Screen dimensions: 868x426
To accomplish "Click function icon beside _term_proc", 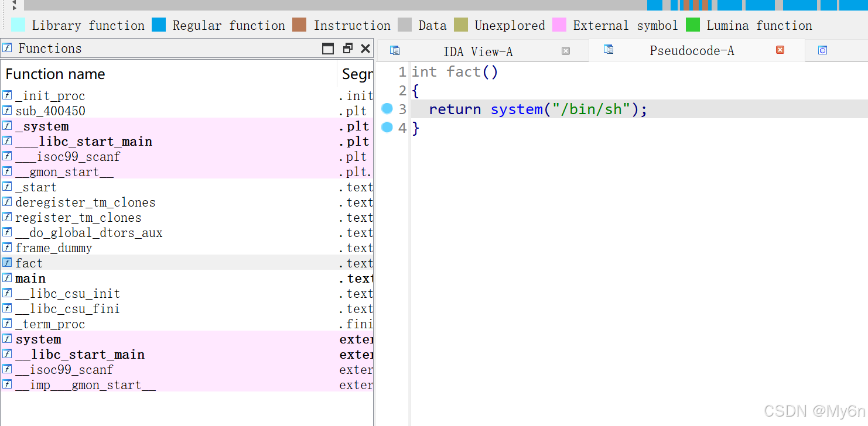I will pos(7,324).
